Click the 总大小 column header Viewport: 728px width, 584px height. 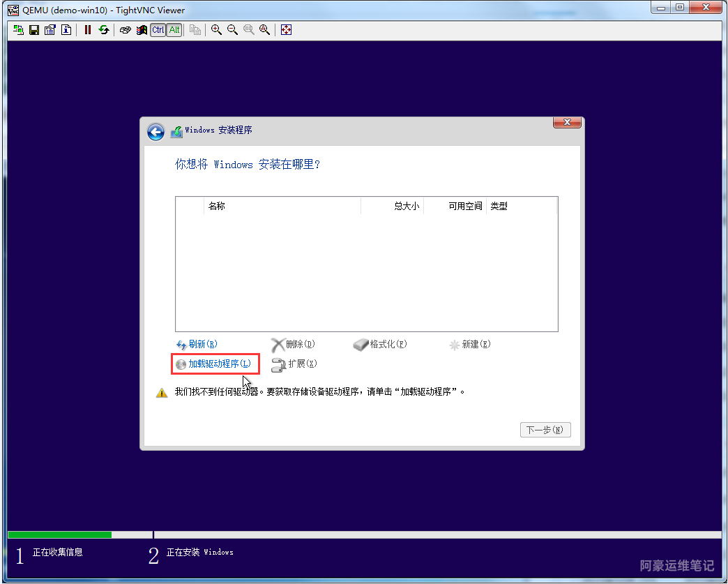click(x=393, y=206)
